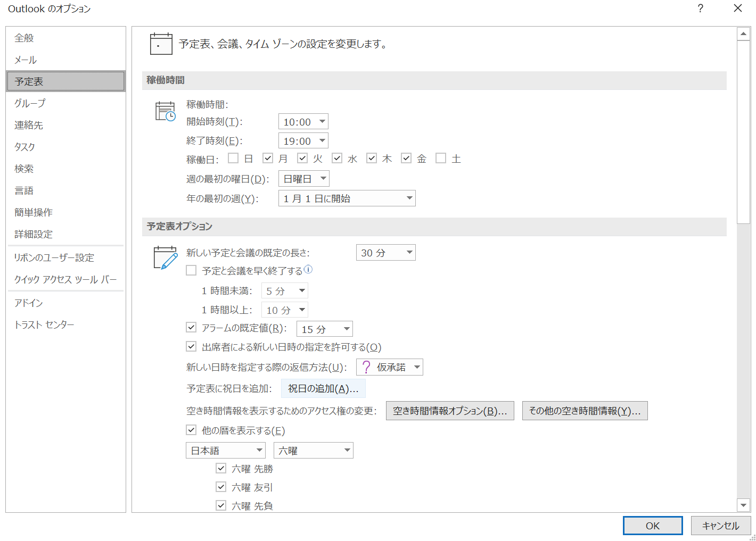Check the 土 (Saturday) workday checkbox
Image resolution: width=756 pixels, height=541 pixels.
tap(441, 158)
